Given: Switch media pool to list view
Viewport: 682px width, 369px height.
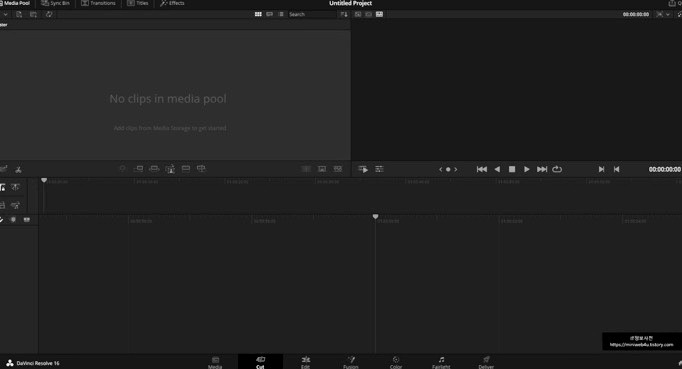Looking at the screenshot, I should (281, 14).
